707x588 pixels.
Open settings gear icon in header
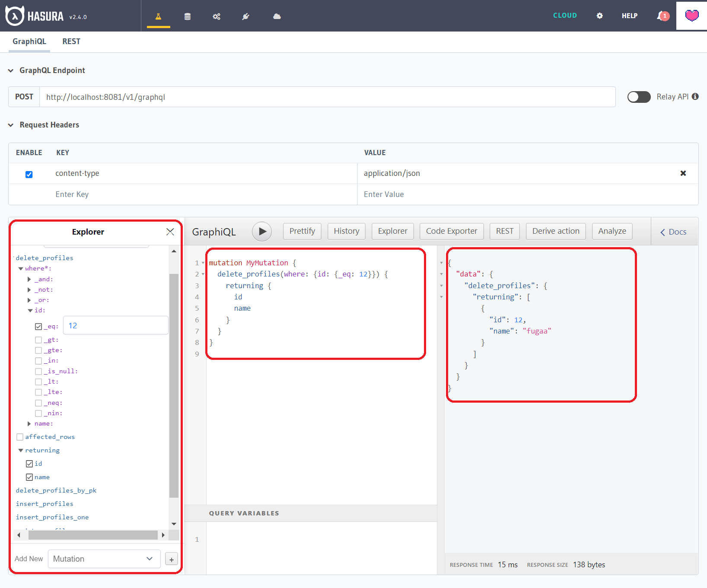click(599, 16)
